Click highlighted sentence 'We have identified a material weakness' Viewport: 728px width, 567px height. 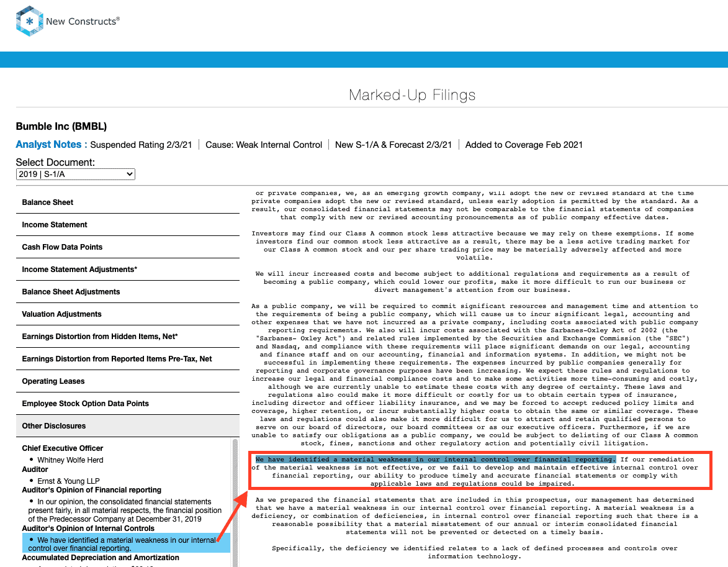(436, 460)
